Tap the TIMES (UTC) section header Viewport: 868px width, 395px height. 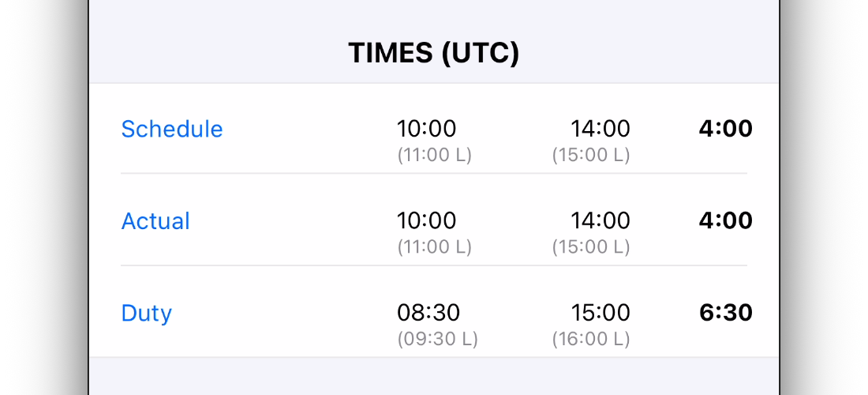(x=433, y=54)
